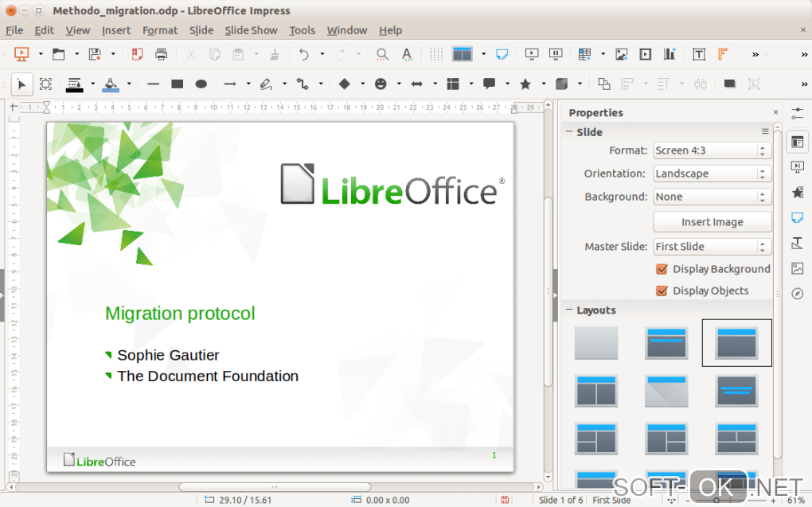Select the Insert Line tool
Screen dimensions: 812x507
(153, 84)
